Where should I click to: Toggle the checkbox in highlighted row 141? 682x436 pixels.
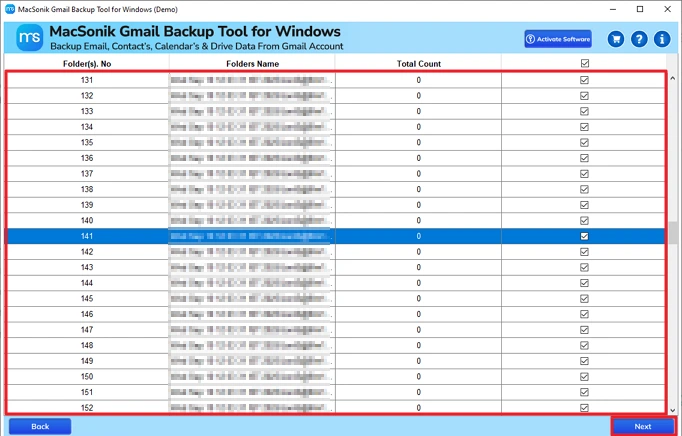point(585,236)
